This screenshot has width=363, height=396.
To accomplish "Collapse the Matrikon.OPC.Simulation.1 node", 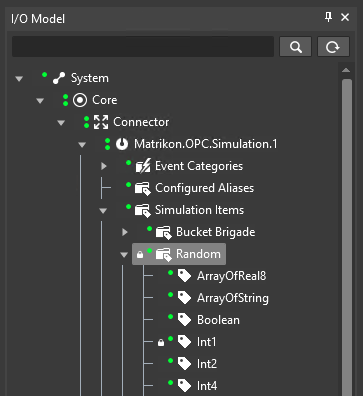I will coord(82,145).
